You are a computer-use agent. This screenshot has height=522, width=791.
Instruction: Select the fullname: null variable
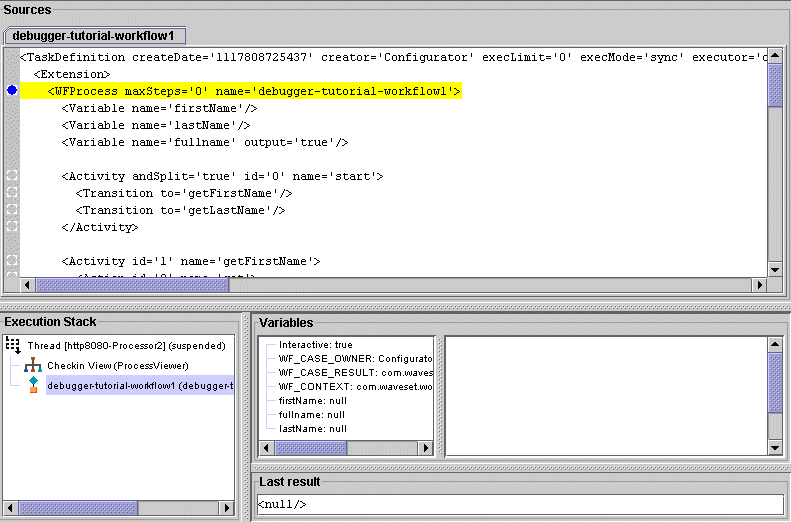tap(312, 415)
